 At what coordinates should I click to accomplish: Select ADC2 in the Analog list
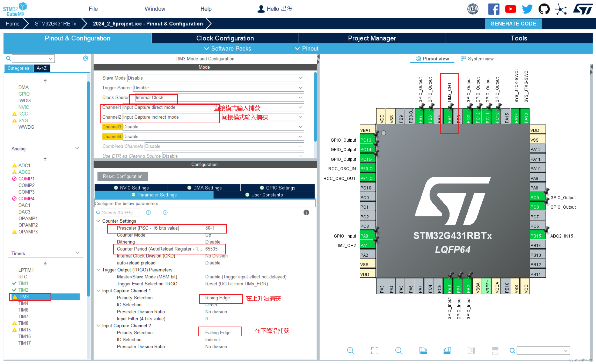point(24,172)
